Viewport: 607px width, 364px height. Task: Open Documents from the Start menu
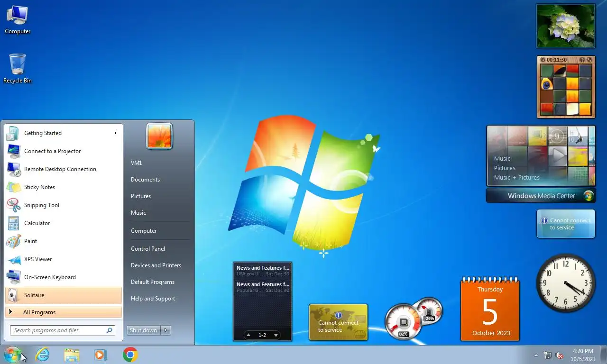pos(145,180)
